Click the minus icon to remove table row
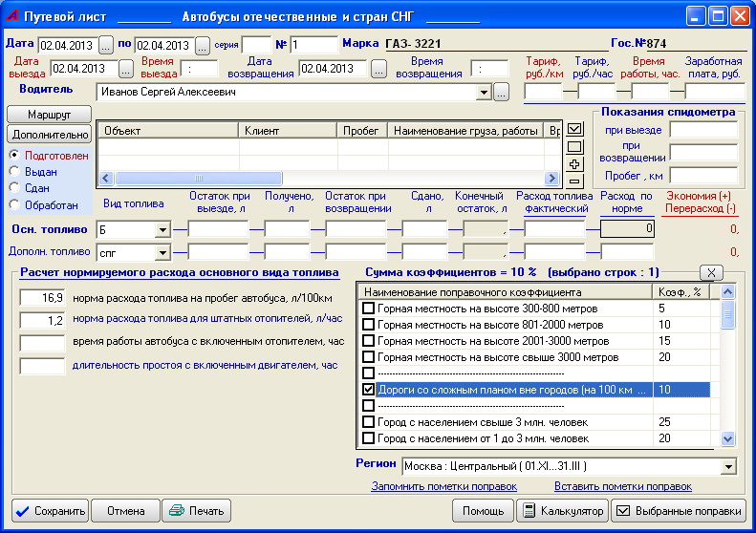The image size is (756, 533). (574, 181)
